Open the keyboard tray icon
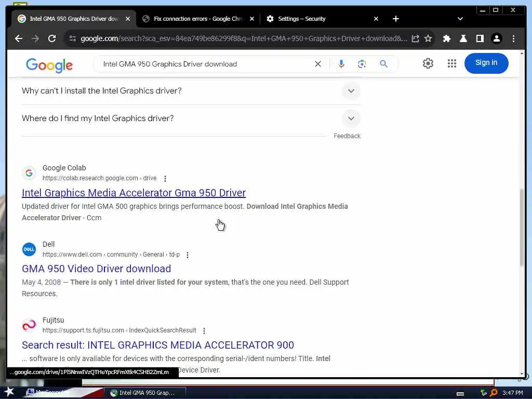This screenshot has height=399, width=532. point(460,394)
